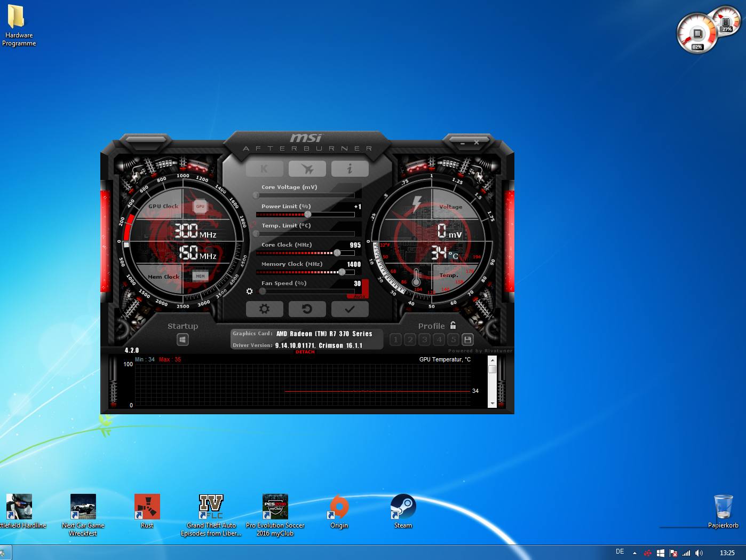The height and width of the screenshot is (560, 746).
Task: Select profile slot 3
Action: (x=424, y=340)
